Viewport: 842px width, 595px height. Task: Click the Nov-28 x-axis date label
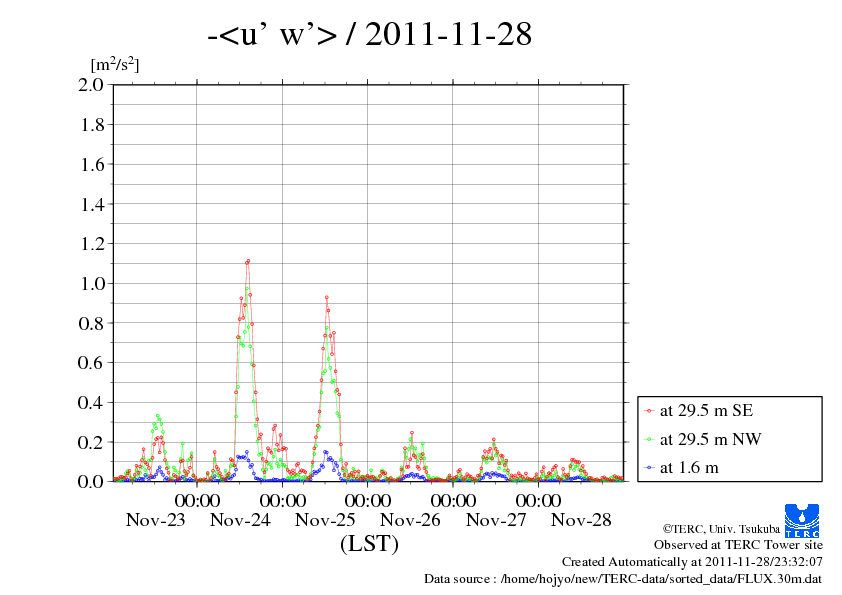click(581, 520)
